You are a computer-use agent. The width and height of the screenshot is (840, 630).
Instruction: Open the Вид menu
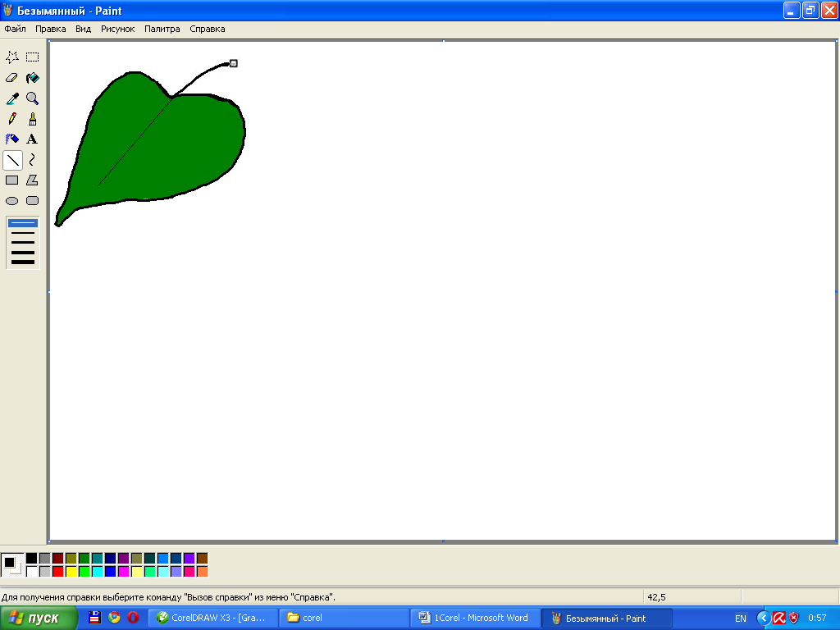83,29
